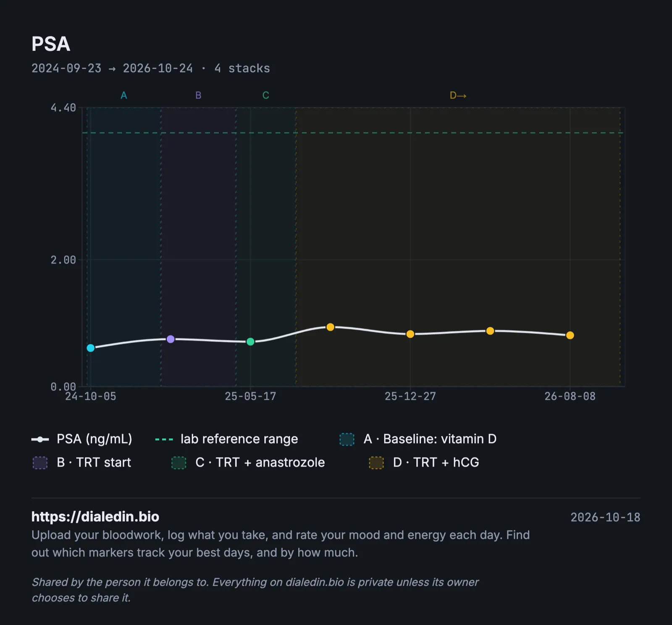
Task: Click the 'C · TRT + anastrozole' legend label
Action: pos(260,462)
